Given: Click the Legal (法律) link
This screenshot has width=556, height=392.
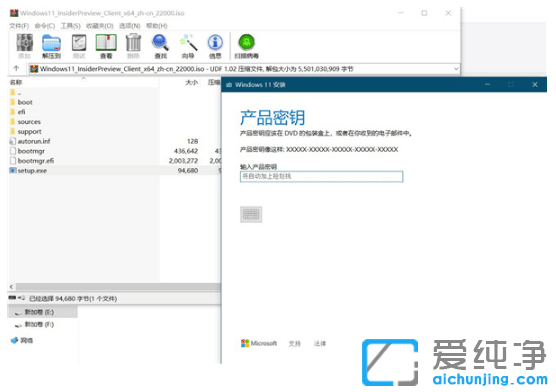Looking at the screenshot, I should pyautogui.click(x=320, y=343).
